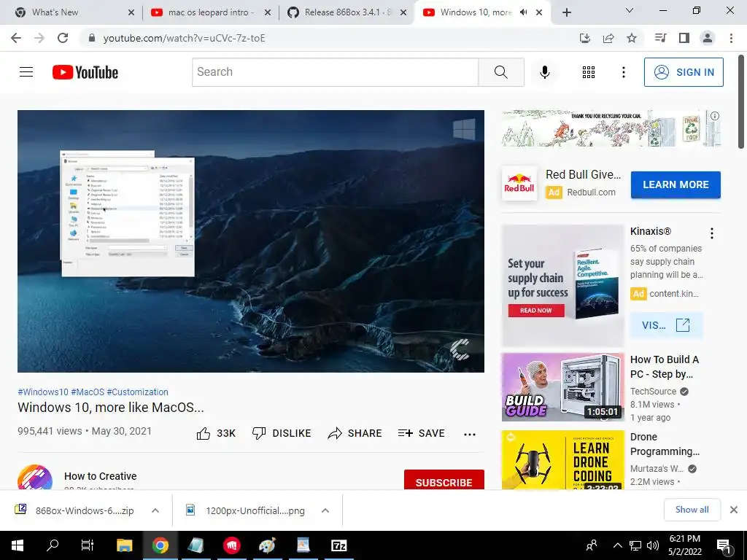The width and height of the screenshot is (747, 560).
Task: Open YouTube settings three-dot menu
Action: click(623, 72)
